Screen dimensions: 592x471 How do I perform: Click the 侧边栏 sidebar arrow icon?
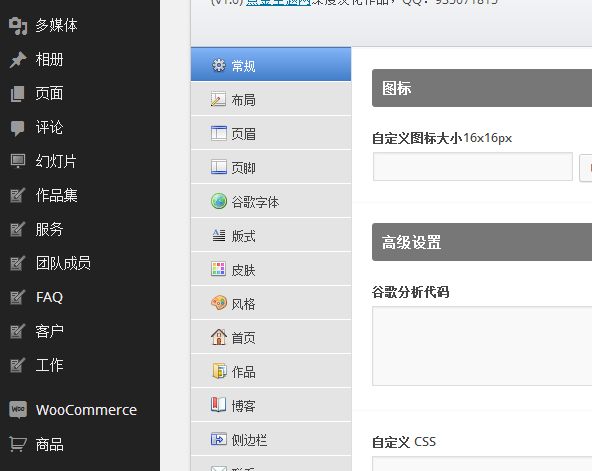[x=219, y=439]
